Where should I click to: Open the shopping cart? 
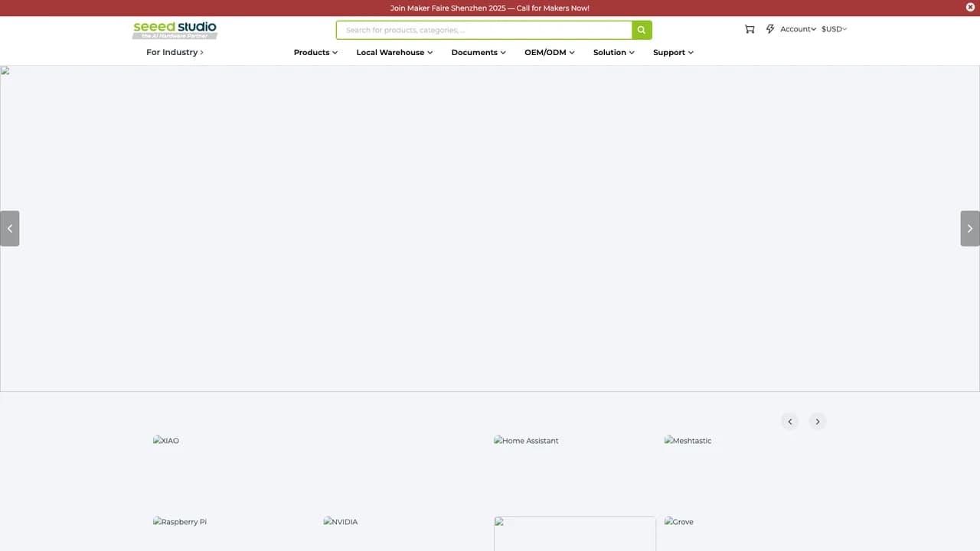coord(750,29)
